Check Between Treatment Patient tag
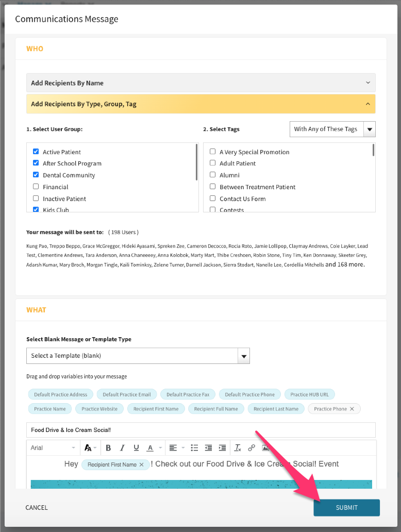 coord(213,186)
